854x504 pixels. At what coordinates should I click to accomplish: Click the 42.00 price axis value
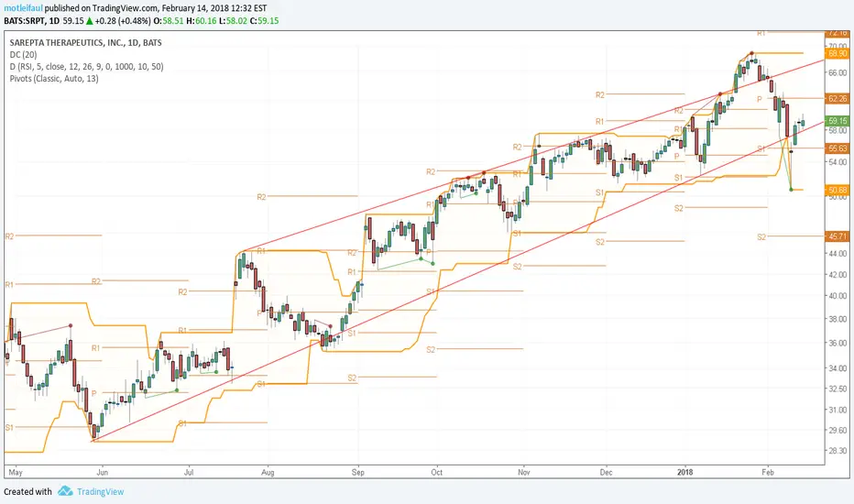tap(838, 275)
